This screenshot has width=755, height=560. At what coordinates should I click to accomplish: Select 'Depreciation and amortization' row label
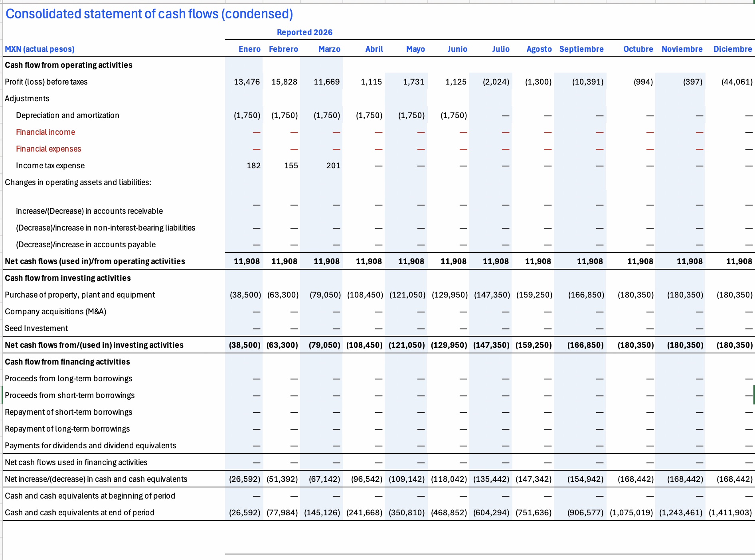[x=67, y=115]
